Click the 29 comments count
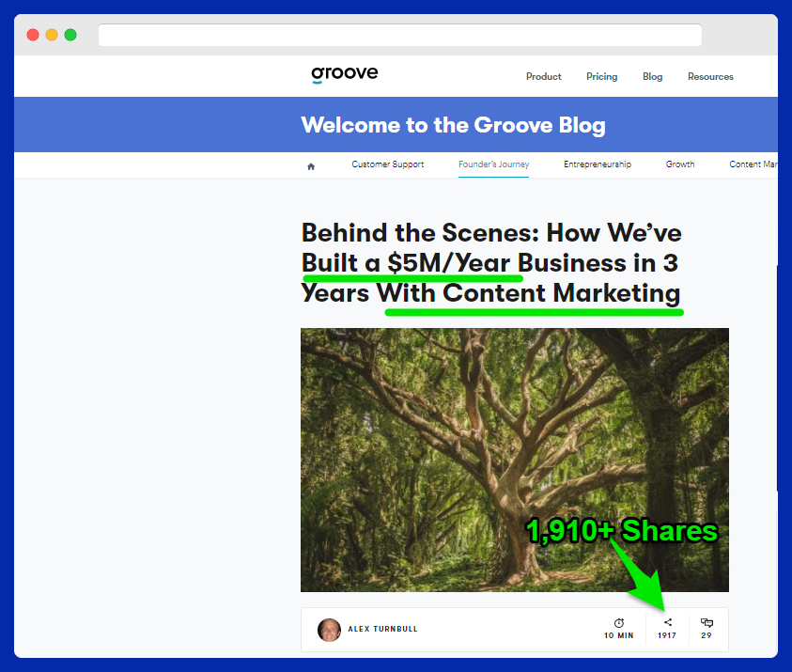Viewport: 792px width, 672px height. (x=707, y=635)
